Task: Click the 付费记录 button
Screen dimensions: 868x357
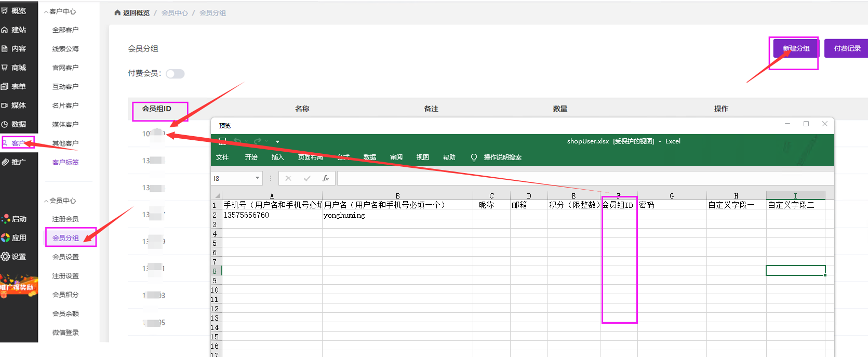Action: point(847,48)
